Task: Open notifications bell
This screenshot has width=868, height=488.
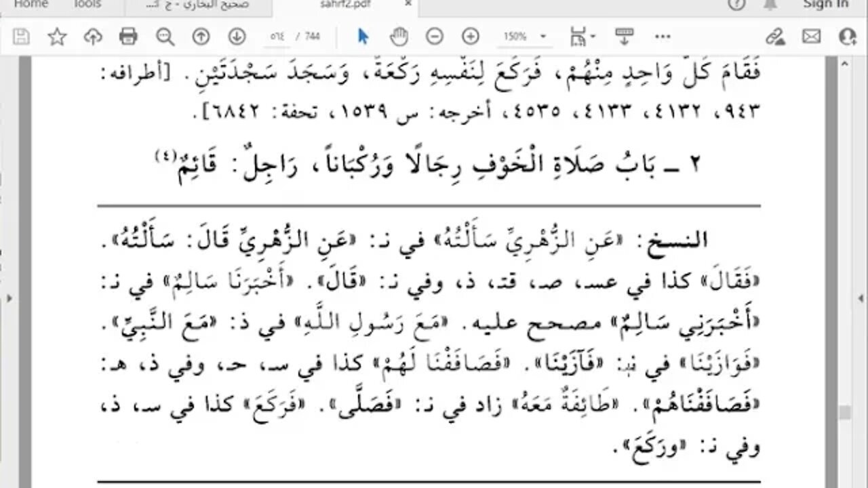Action: (x=770, y=4)
